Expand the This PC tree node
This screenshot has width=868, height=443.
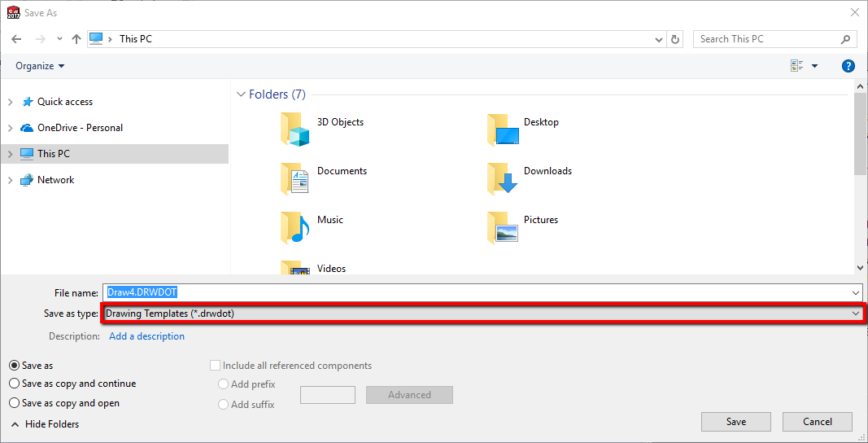click(x=10, y=154)
